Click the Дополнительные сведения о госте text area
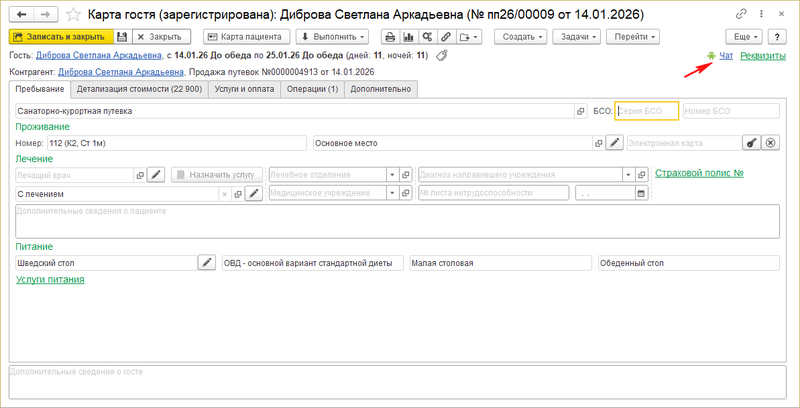The height and width of the screenshot is (408, 800). pyautogui.click(x=397, y=382)
